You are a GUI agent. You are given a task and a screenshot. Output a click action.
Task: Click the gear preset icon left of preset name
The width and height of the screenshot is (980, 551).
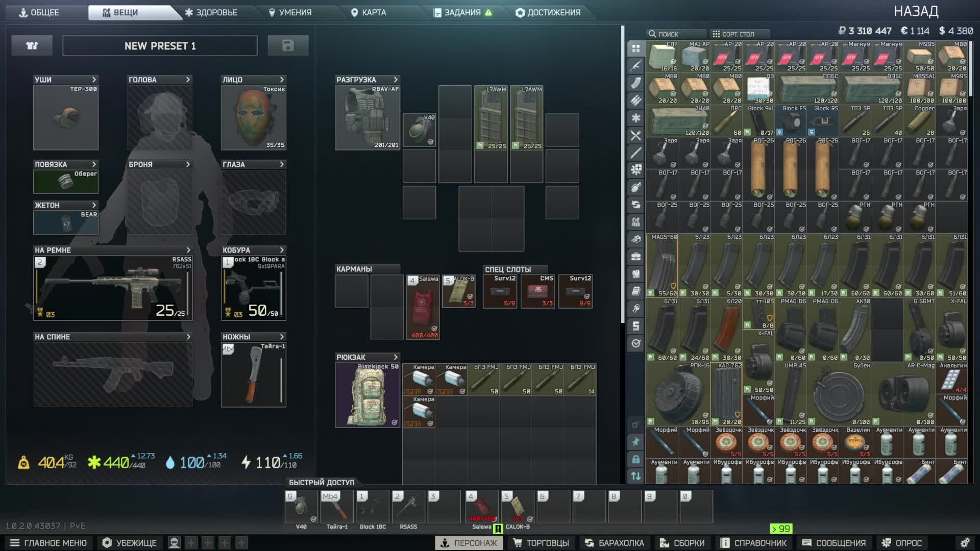(32, 46)
